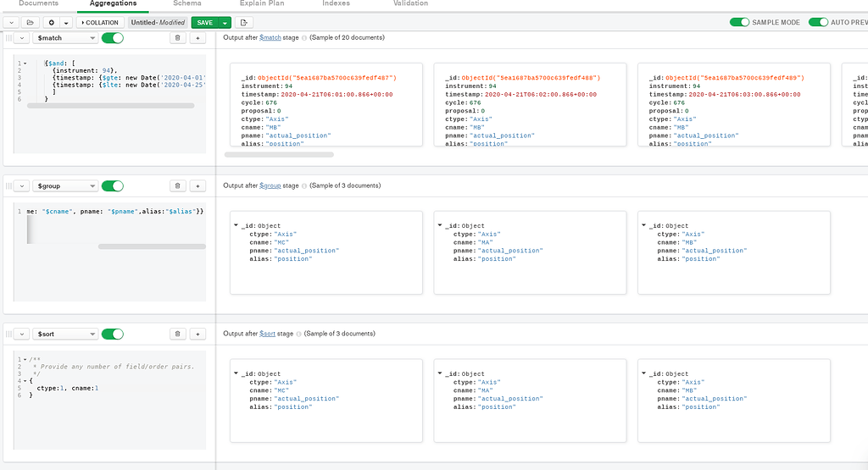Viewport: 868px width, 470px height.
Task: Disable the $match stage toggle
Action: [x=112, y=38]
